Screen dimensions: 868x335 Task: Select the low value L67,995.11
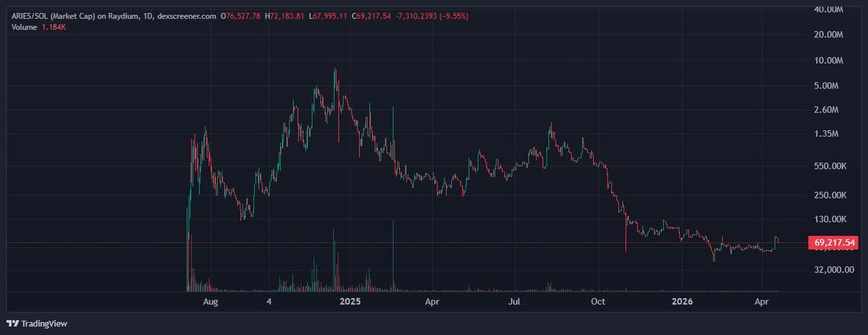coord(328,16)
